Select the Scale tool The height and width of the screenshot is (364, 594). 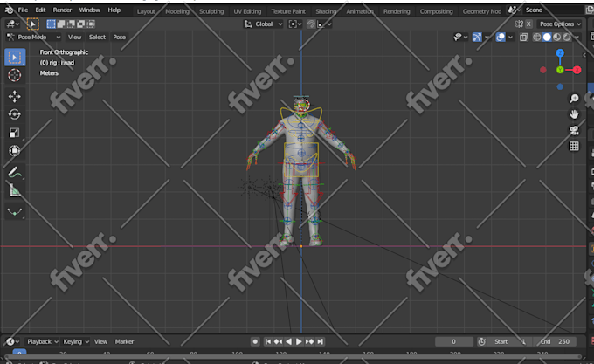[15, 133]
